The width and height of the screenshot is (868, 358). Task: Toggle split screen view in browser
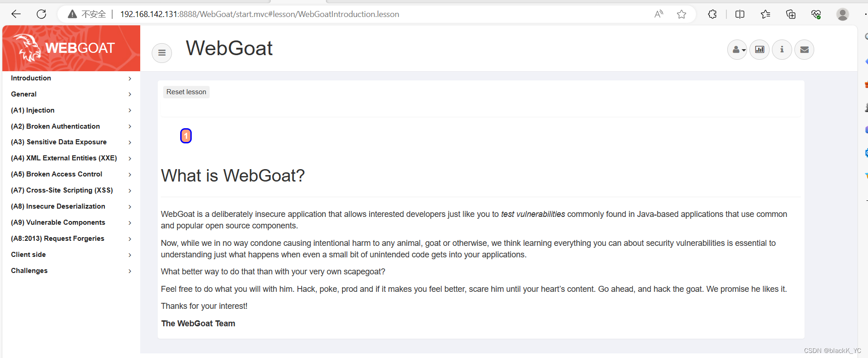740,14
